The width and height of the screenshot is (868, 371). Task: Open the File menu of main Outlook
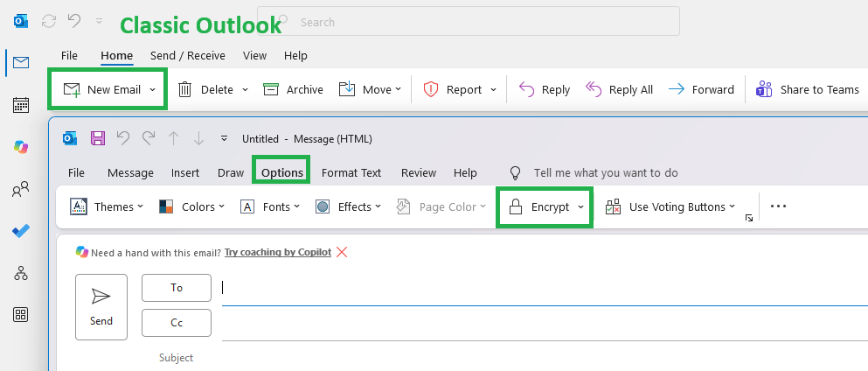pos(69,55)
